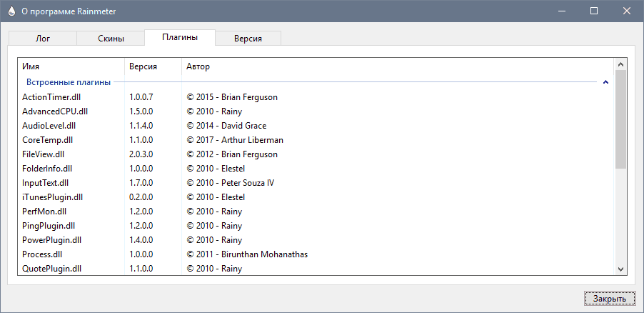
Task: Select the ActionTimer.dll row
Action: 316,97
